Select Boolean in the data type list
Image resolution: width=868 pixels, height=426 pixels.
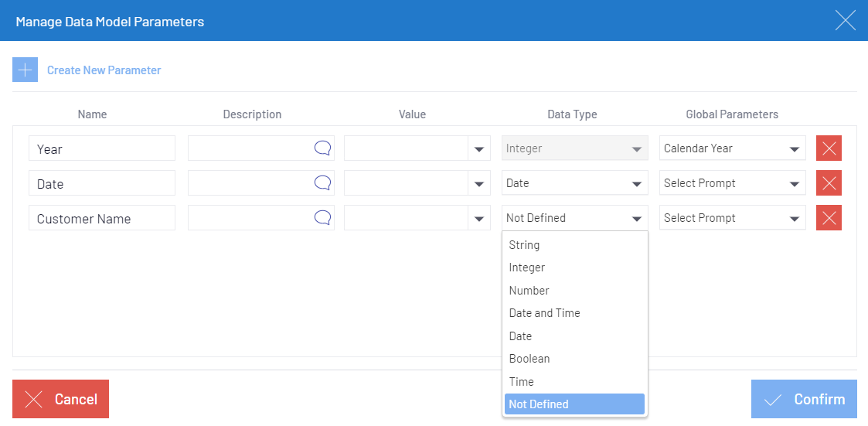click(529, 359)
